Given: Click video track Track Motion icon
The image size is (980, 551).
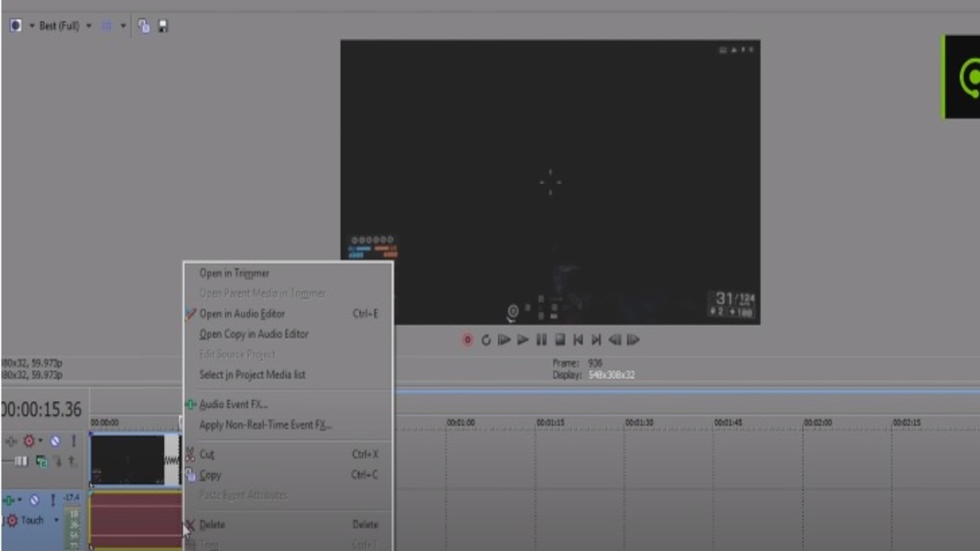Looking at the screenshot, I should [11, 441].
